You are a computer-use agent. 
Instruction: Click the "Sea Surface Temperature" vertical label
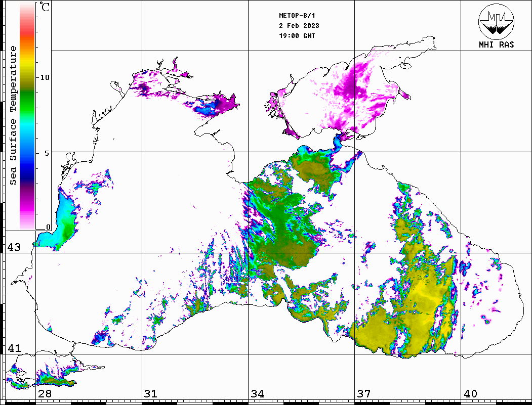(x=13, y=115)
